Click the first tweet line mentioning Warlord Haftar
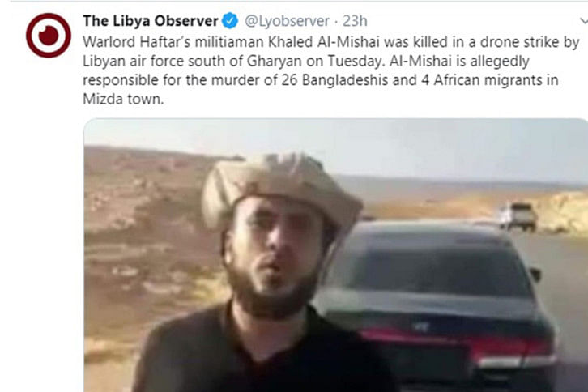The image size is (588, 392). 331,42
